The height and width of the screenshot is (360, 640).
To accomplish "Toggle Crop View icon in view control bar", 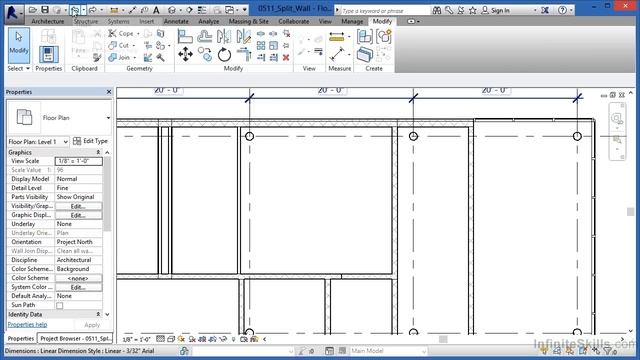I will [x=202, y=339].
